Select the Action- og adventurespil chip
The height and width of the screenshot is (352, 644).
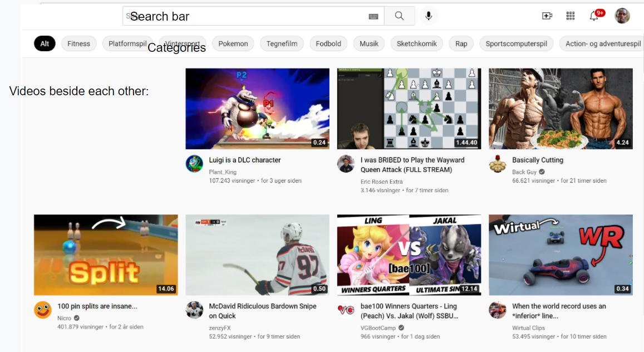click(x=601, y=43)
